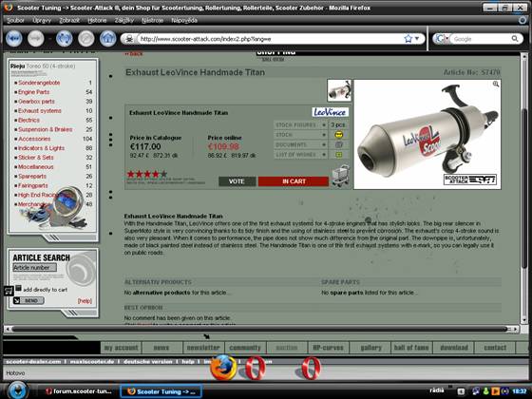532x399 pixels.
Task: Open the Engine Parts category
Action: pos(33,92)
